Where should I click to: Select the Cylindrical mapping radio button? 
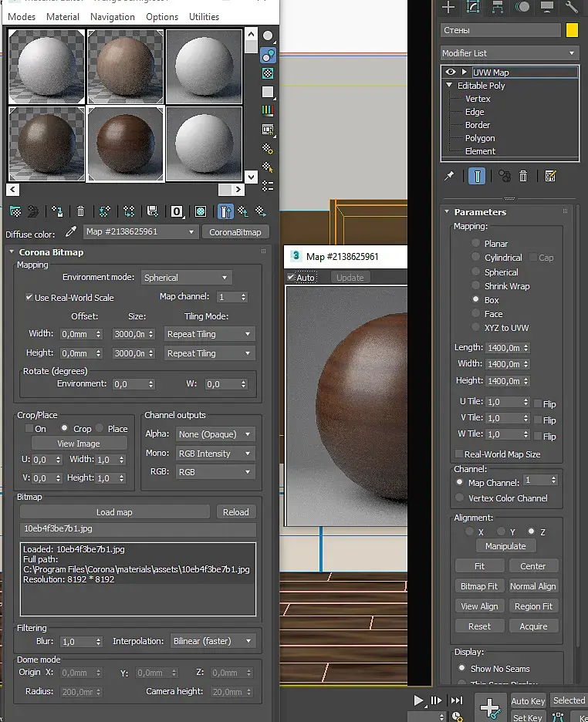pos(476,258)
